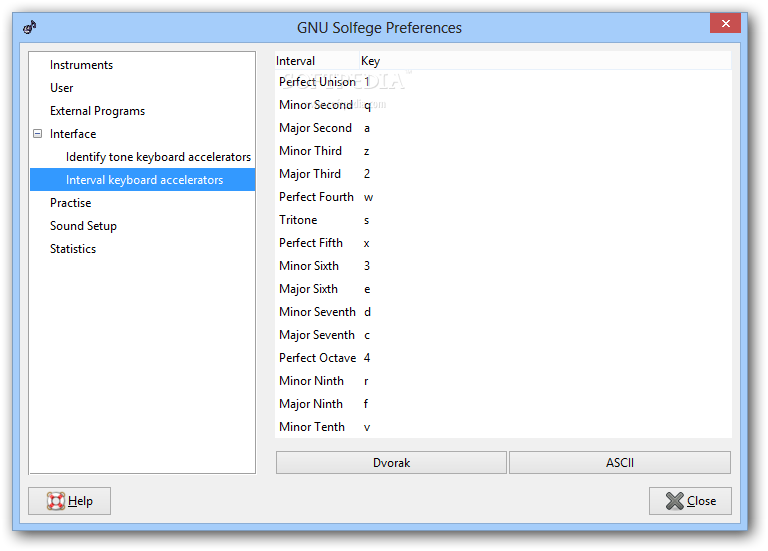The height and width of the screenshot is (551, 768).
Task: Select Interval keyboard accelerators item
Action: click(143, 180)
